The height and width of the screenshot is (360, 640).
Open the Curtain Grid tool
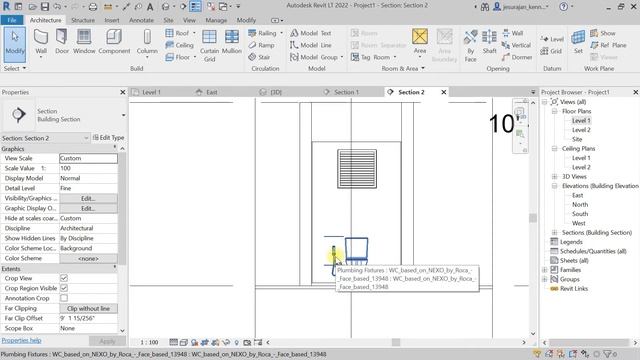209,45
